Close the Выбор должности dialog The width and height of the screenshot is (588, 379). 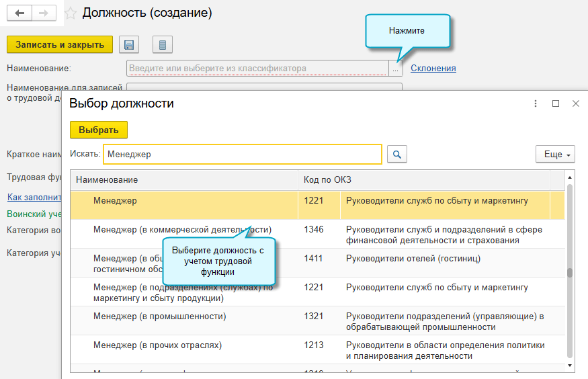pos(575,103)
